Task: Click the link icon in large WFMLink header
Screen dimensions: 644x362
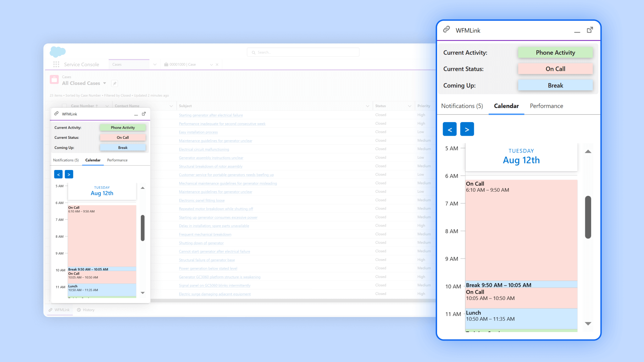Action: tap(447, 30)
